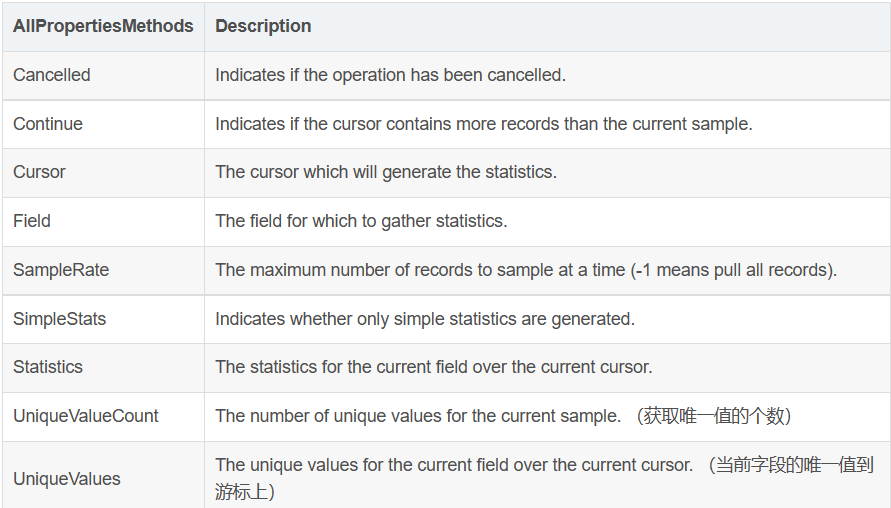Click the Continue description about more records
This screenshot has width=891, height=508.
pyautogui.click(x=483, y=124)
